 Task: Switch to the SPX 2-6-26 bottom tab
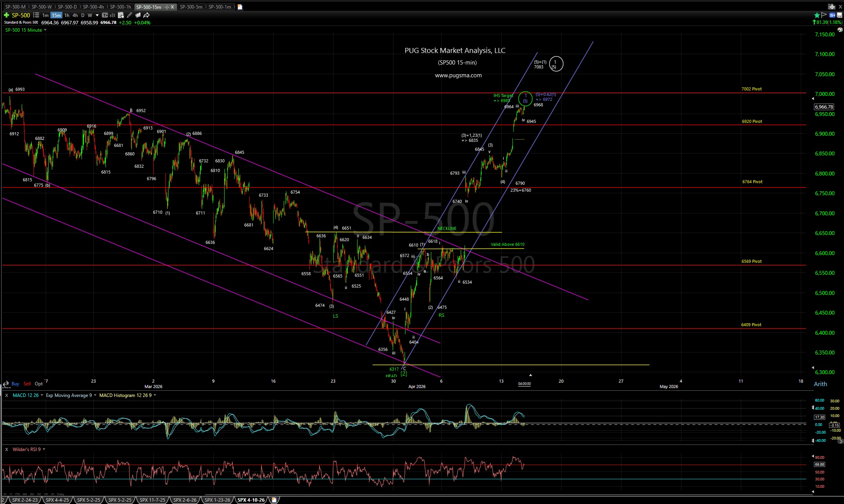(185, 500)
